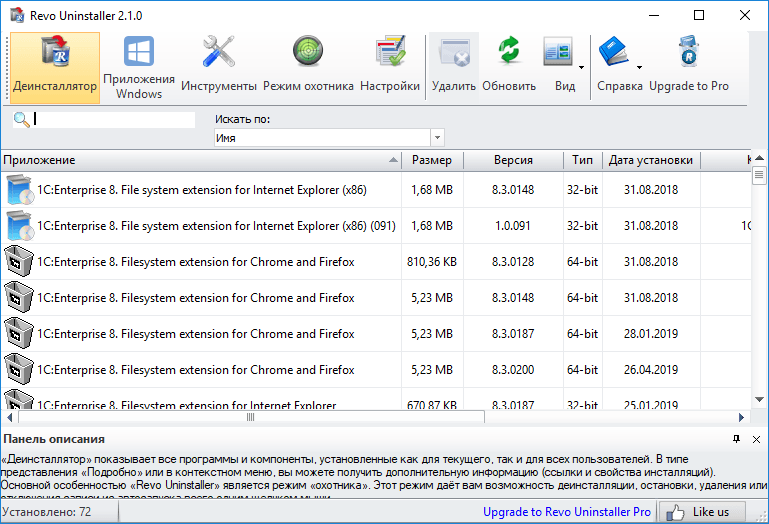Sort by the Размер column
The width and height of the screenshot is (769, 524).
coord(432,160)
